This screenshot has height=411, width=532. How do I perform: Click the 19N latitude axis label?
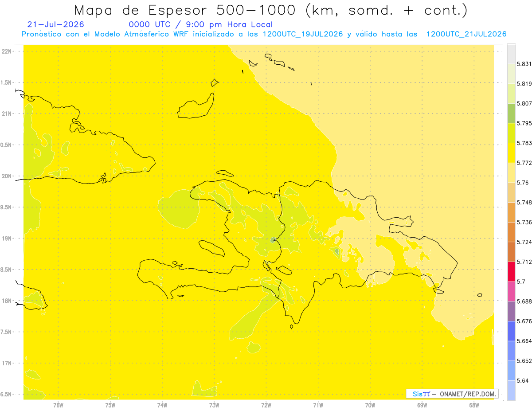coord(7,238)
